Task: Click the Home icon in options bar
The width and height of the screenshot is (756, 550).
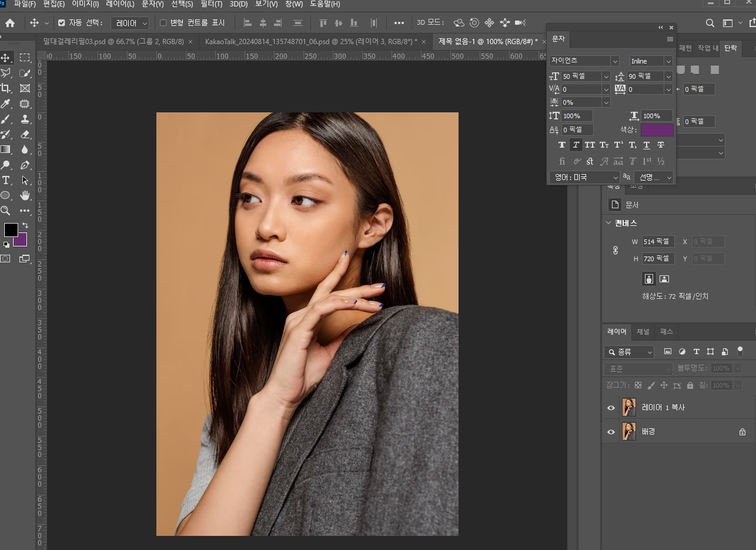Action: [10, 23]
